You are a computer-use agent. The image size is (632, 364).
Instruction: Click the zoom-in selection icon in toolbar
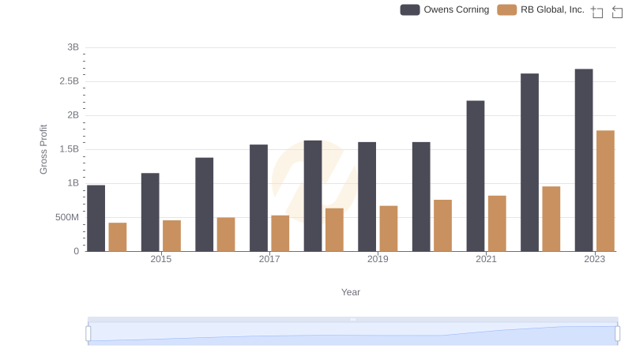[597, 11]
